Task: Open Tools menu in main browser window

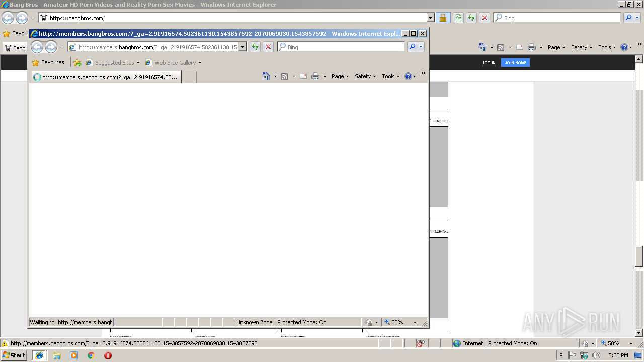Action: [607, 47]
